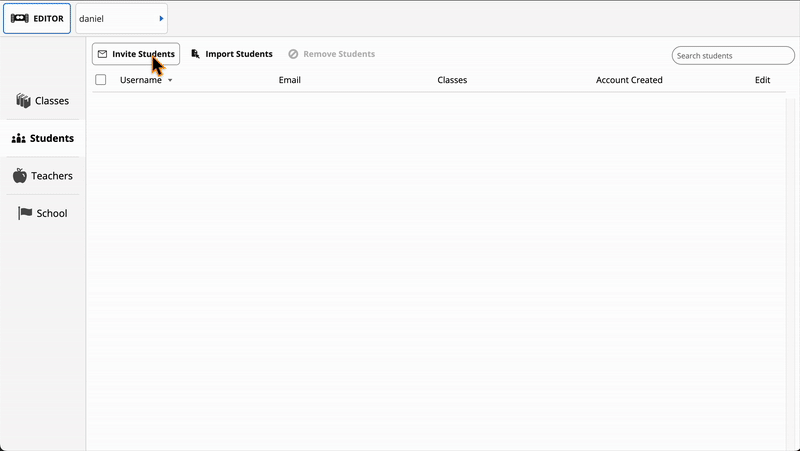Open Classes via the books icon
This screenshot has height=451, width=800.
[x=23, y=101]
